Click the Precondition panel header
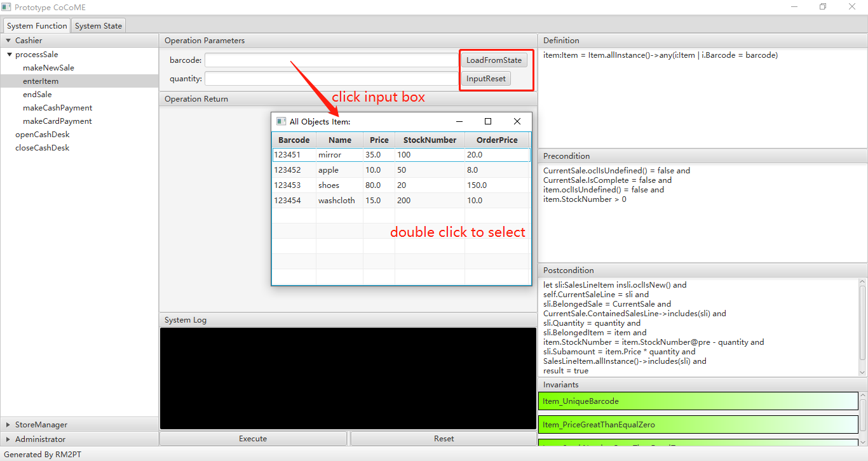Screen dimensions: 868x461 tap(703, 156)
